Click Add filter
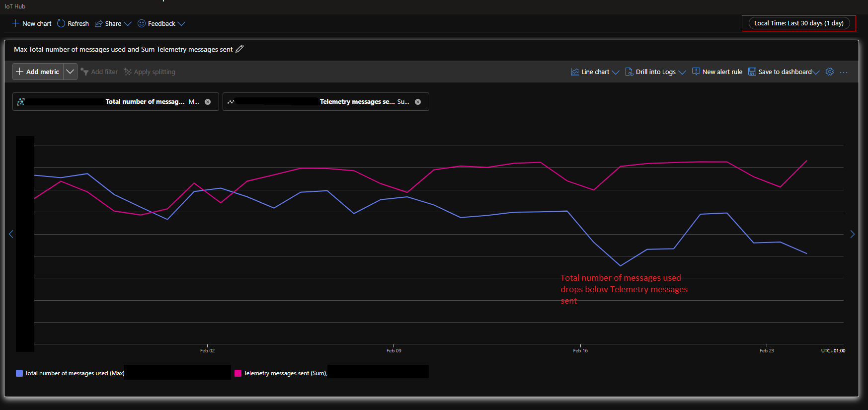Screen dimensions: 868x410 coord(99,72)
